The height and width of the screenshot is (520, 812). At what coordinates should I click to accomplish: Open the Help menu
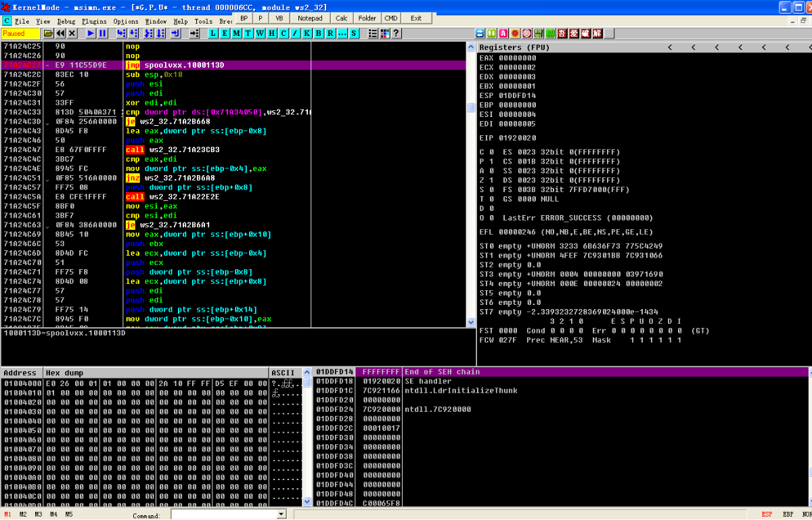pyautogui.click(x=181, y=22)
